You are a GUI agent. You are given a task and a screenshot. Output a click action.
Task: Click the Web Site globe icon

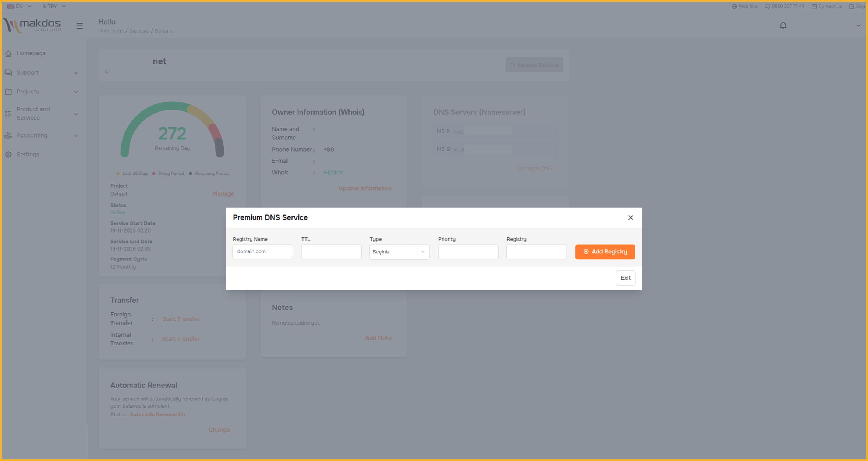tap(734, 6)
